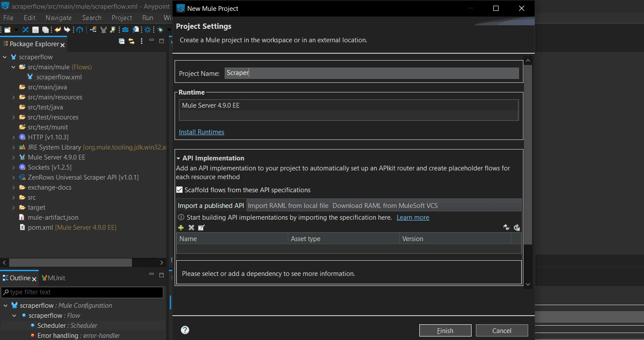The width and height of the screenshot is (644, 340).
Task: Uncheck Scaffold flows from these API specifications
Action: click(179, 190)
